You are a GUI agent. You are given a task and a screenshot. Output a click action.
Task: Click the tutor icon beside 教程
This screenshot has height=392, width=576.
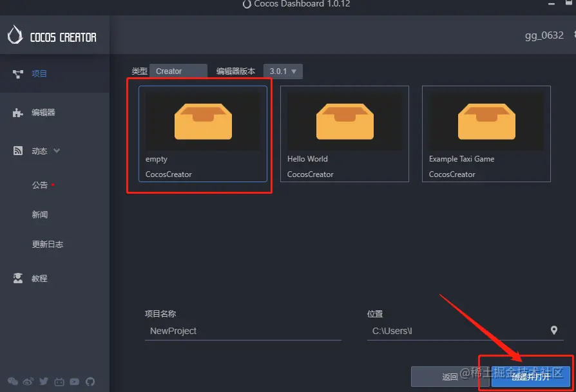(x=17, y=278)
